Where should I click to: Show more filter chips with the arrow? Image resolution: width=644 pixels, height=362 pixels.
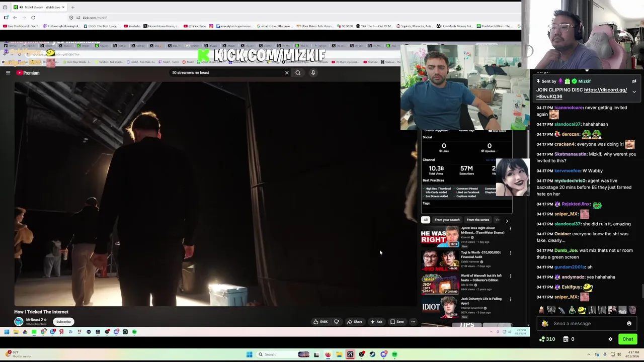tap(507, 220)
